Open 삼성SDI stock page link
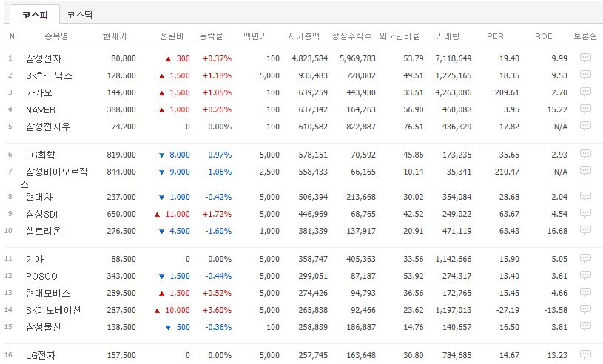 [41, 214]
